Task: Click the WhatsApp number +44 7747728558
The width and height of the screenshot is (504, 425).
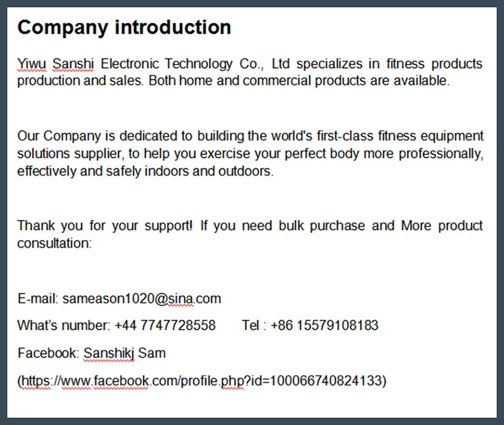Action: click(165, 325)
